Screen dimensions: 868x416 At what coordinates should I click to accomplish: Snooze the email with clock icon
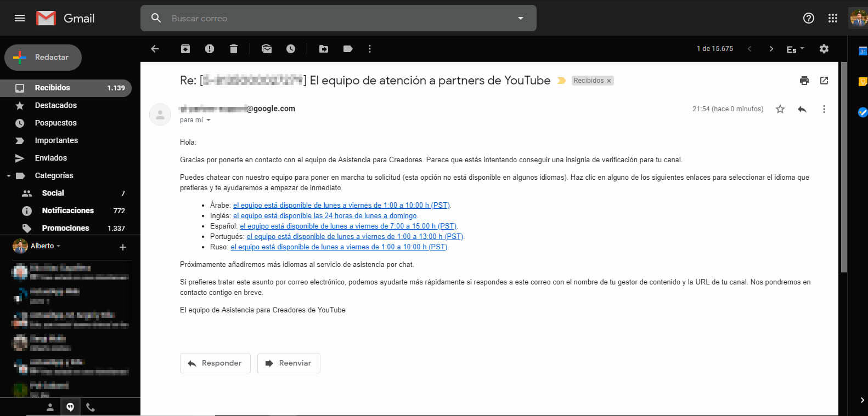tap(291, 49)
